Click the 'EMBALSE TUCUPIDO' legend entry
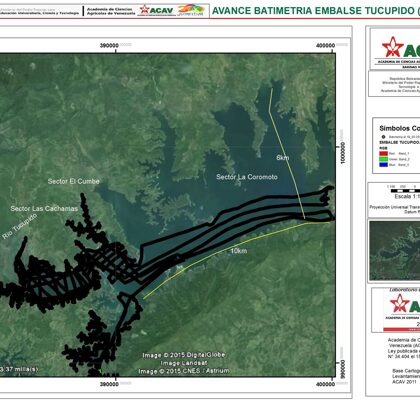The image size is (420, 420). pyautogui.click(x=399, y=142)
